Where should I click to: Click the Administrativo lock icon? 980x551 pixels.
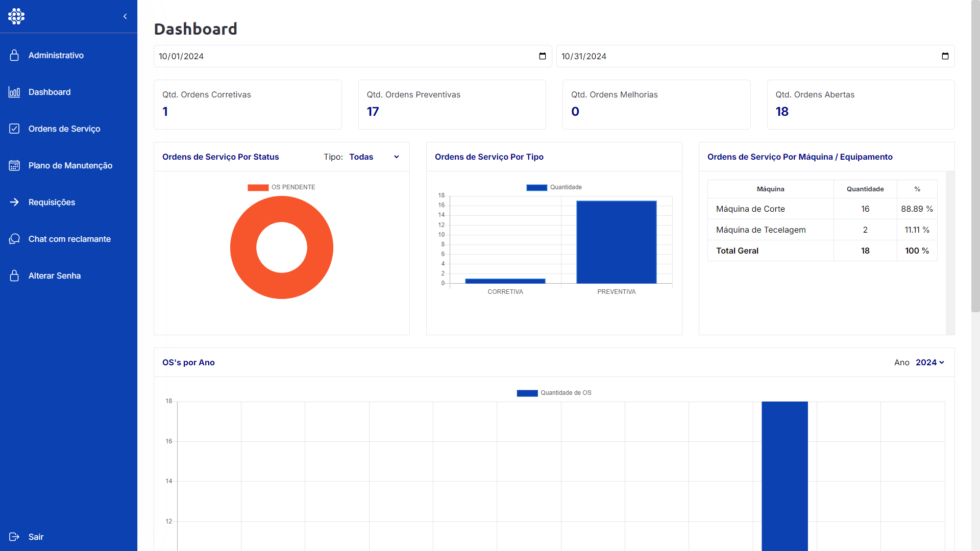point(14,55)
